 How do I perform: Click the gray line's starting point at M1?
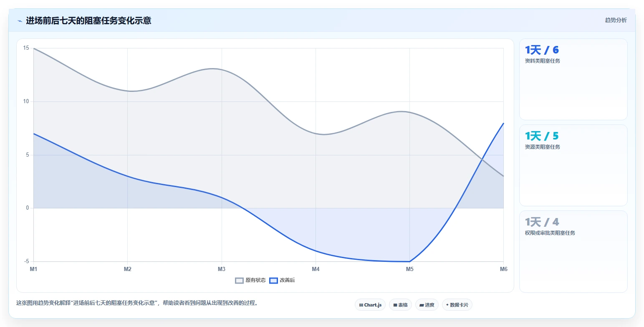pos(33,48)
